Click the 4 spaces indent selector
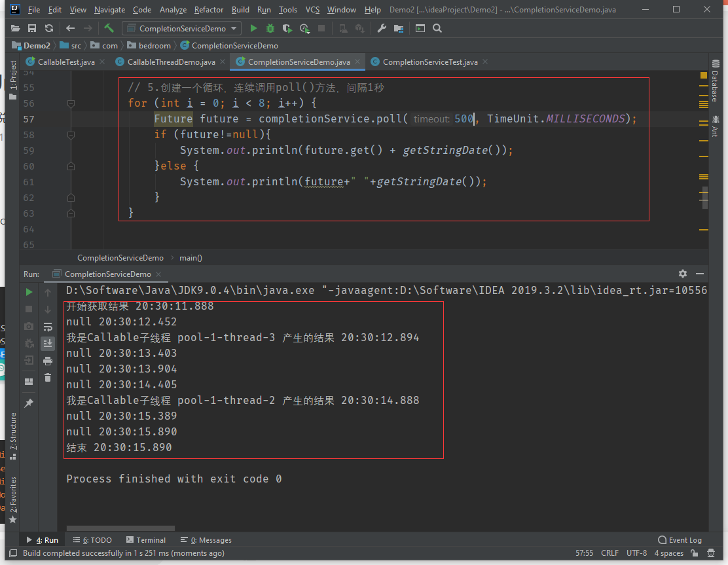 pos(668,553)
